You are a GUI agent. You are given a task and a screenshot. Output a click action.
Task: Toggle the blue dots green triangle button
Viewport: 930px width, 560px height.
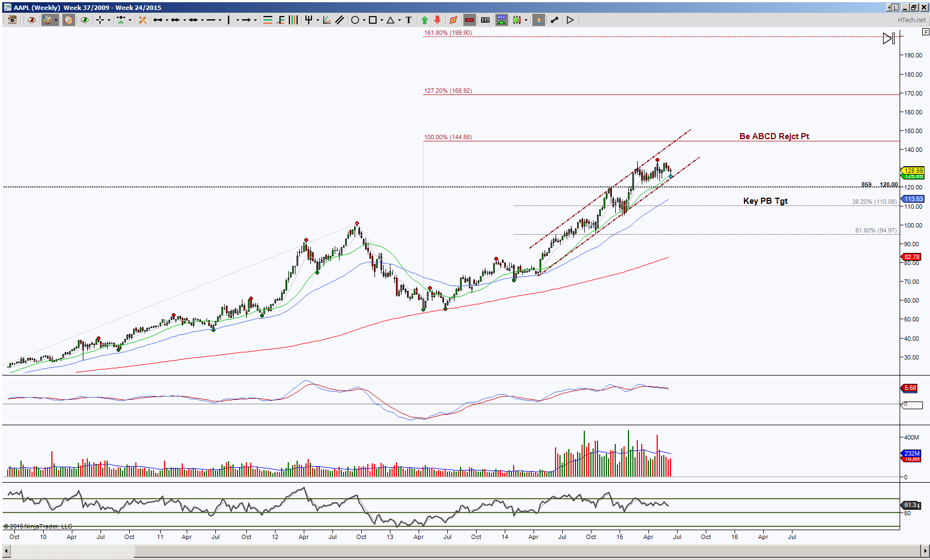pos(501,20)
